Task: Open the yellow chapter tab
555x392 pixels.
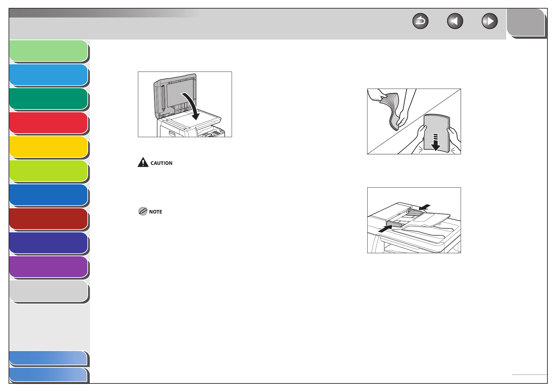Action: (49, 147)
